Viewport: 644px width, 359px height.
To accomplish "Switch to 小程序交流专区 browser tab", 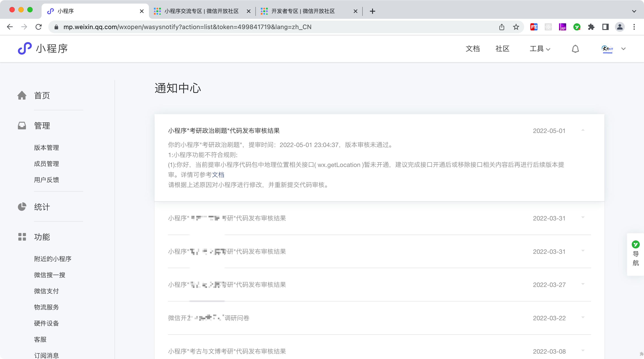I will coord(201,11).
